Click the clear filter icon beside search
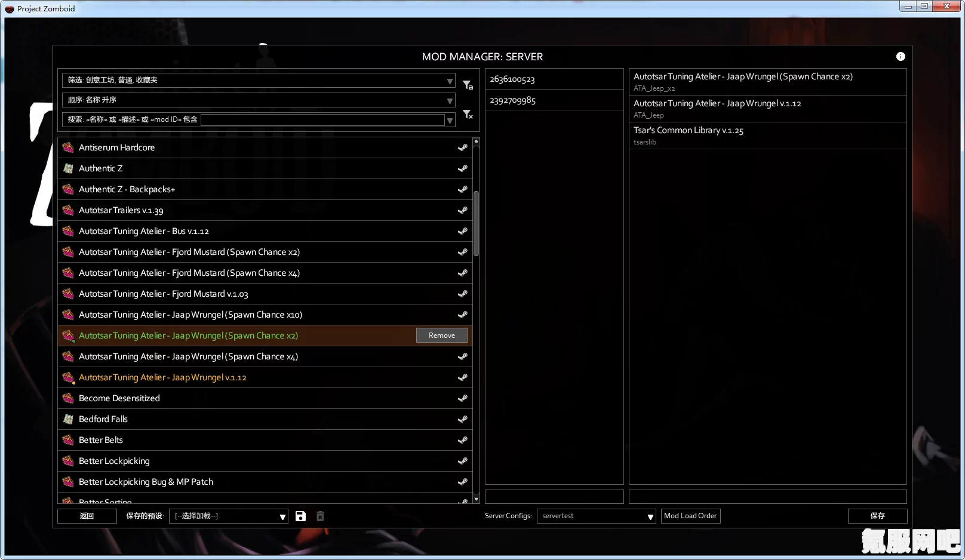This screenshot has width=965, height=560. [x=468, y=113]
